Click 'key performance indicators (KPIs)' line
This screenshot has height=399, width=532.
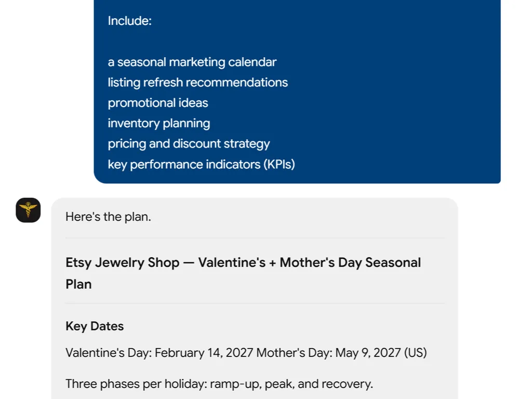click(x=201, y=164)
